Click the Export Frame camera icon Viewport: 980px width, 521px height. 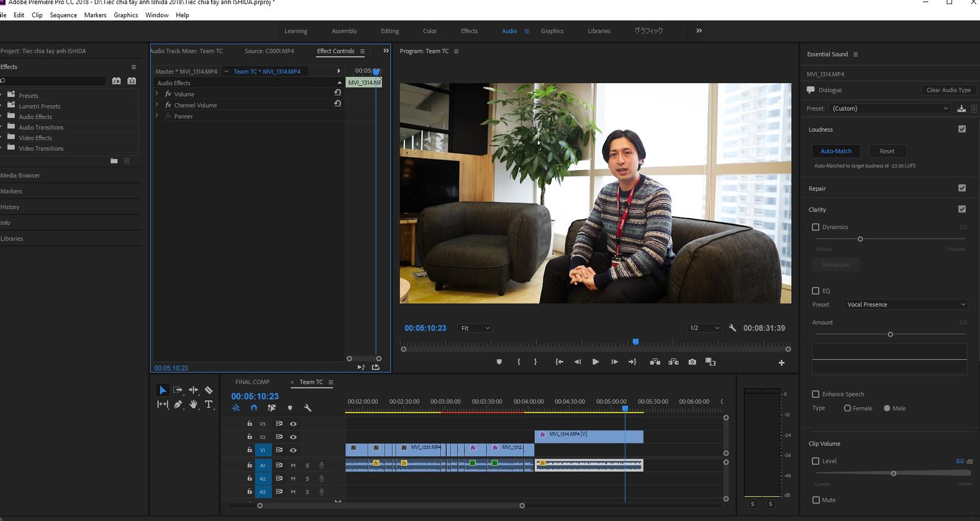pos(692,362)
